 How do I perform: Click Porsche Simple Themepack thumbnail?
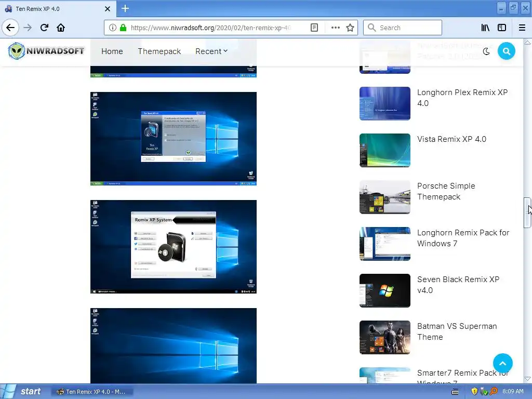[x=385, y=197]
